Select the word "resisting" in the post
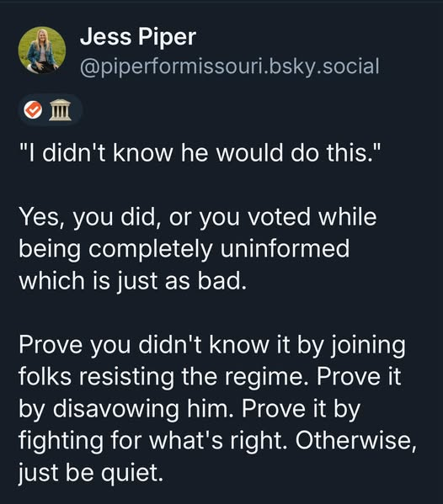Image resolution: width=443 pixels, height=504 pixels. 126,377
